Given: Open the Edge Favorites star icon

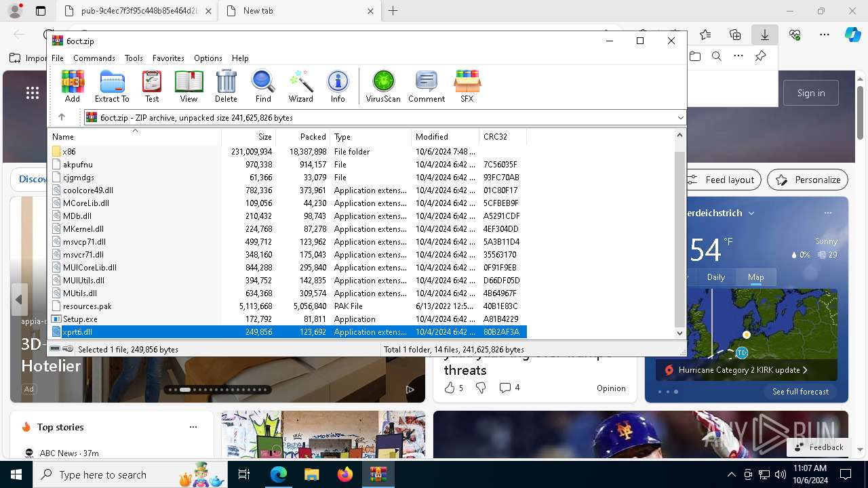Looking at the screenshot, I should [x=705, y=35].
